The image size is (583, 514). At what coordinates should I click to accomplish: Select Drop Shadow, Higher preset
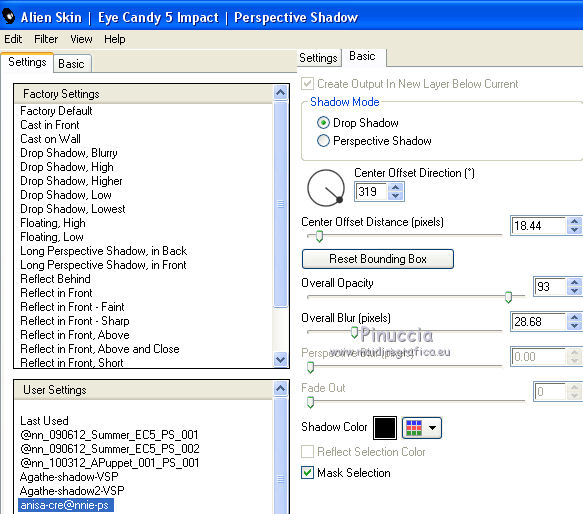click(x=71, y=181)
